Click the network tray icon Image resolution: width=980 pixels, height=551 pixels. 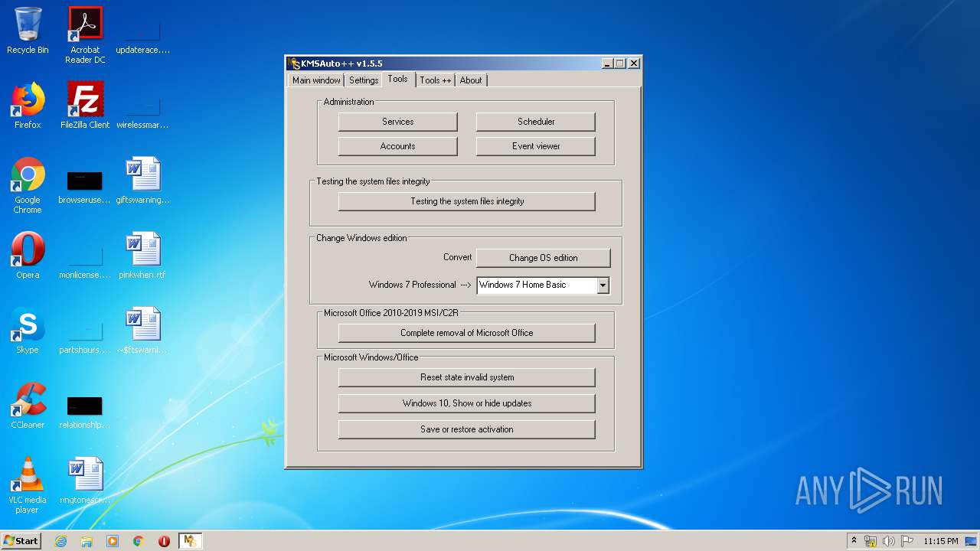coord(871,541)
